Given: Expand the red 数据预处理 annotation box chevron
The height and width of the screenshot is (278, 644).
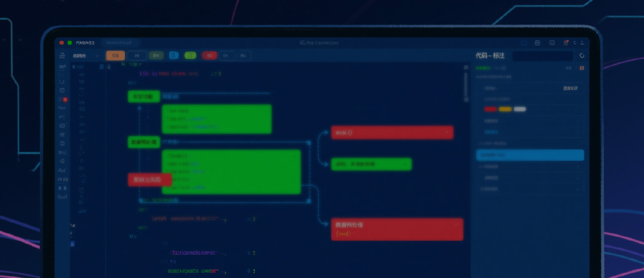Looking at the screenshot, I should (x=456, y=224).
